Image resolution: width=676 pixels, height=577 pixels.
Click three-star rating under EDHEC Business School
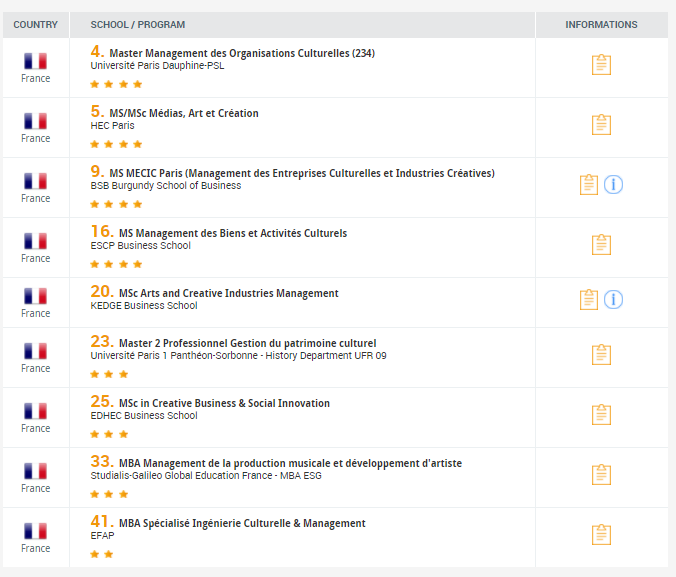coord(109,434)
